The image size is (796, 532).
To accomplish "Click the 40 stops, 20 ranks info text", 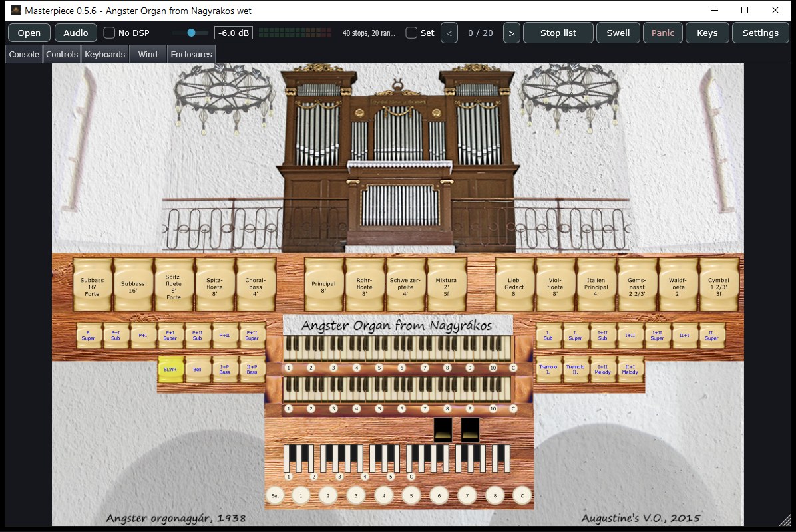I will 369,33.
